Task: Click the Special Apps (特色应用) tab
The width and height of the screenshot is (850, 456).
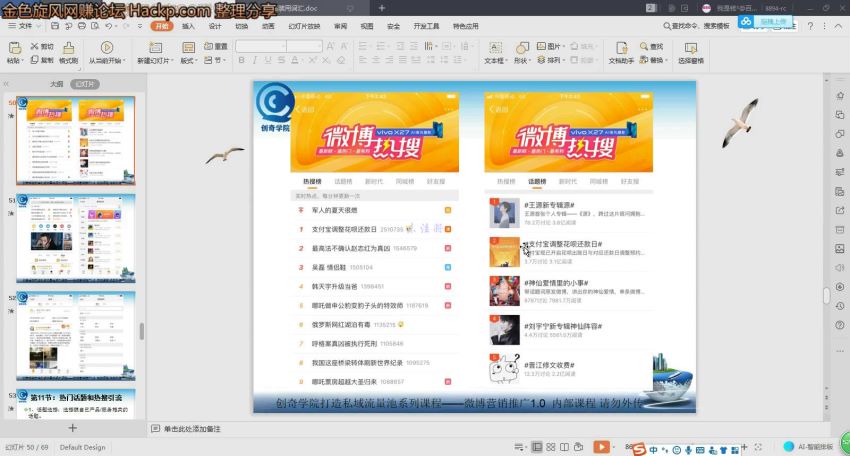Action: click(466, 26)
